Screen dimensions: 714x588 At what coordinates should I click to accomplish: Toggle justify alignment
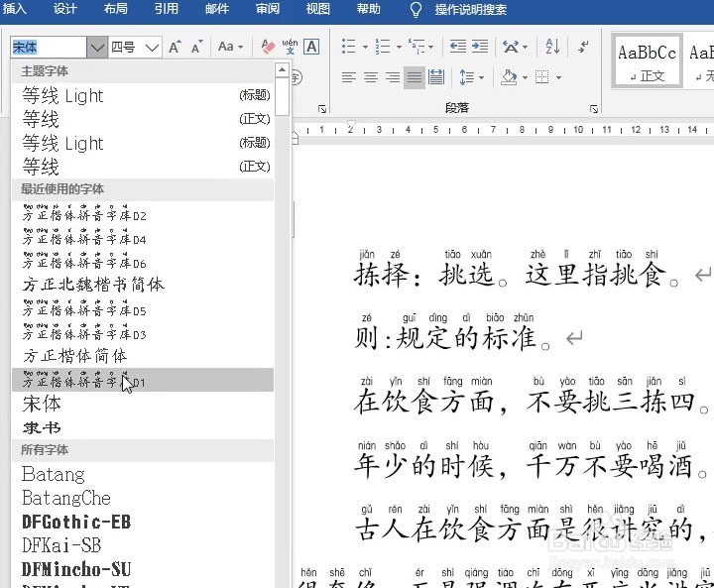tap(415, 77)
